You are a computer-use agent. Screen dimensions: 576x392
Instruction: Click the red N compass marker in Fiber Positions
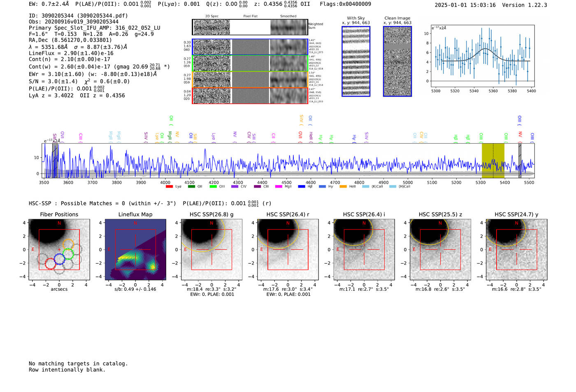click(59, 223)
